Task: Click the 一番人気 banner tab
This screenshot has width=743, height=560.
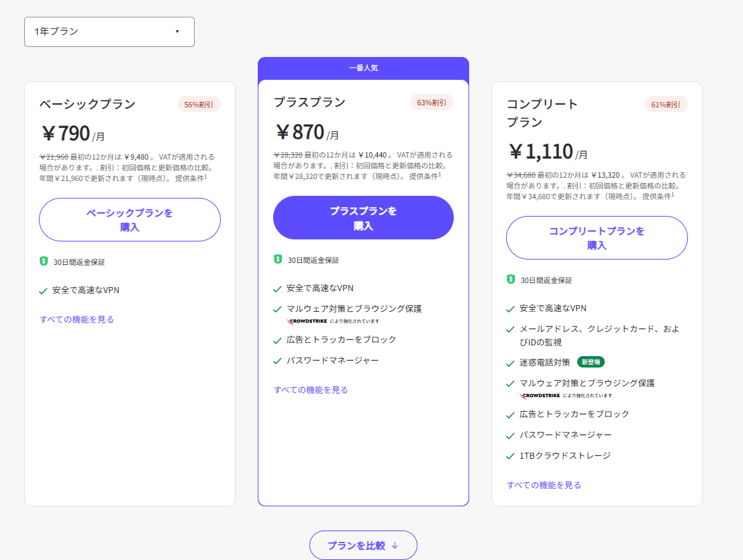Action: 363,68
